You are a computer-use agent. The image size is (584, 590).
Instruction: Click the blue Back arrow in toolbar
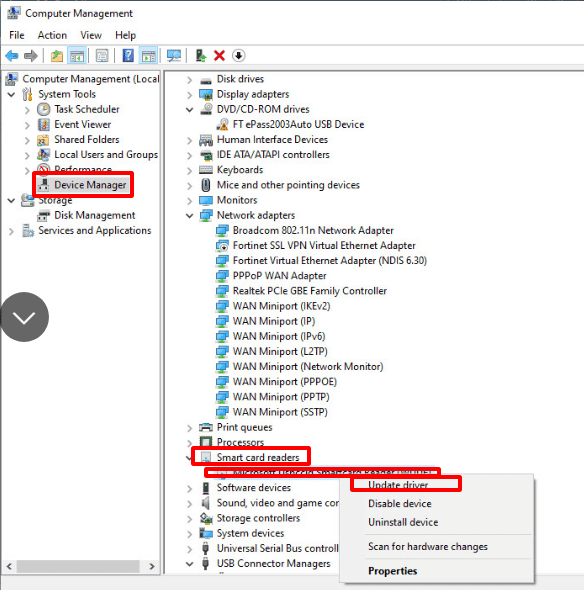click(x=12, y=56)
